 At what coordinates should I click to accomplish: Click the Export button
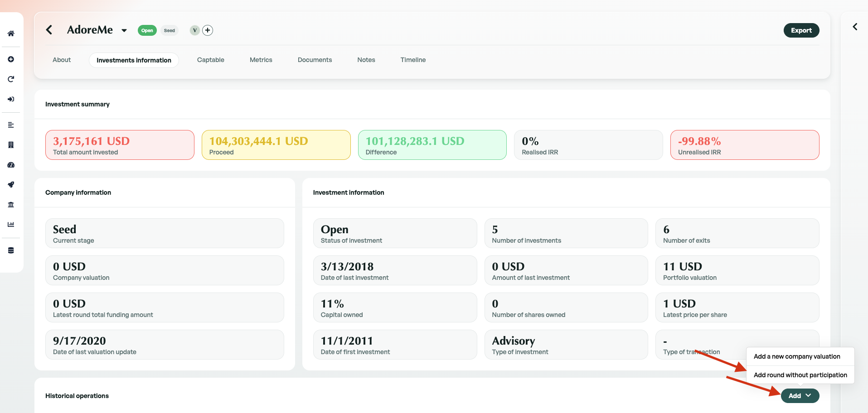click(x=801, y=30)
